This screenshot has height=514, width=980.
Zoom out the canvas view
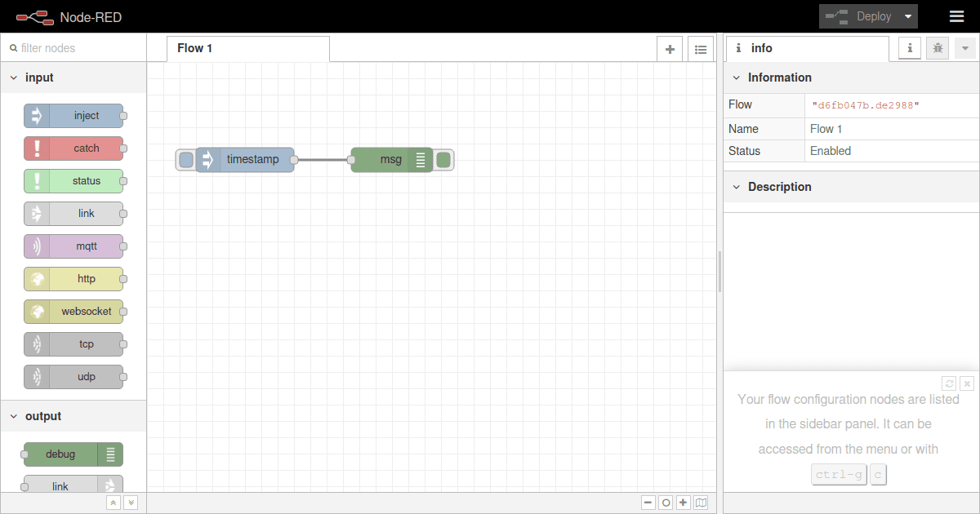(x=648, y=503)
